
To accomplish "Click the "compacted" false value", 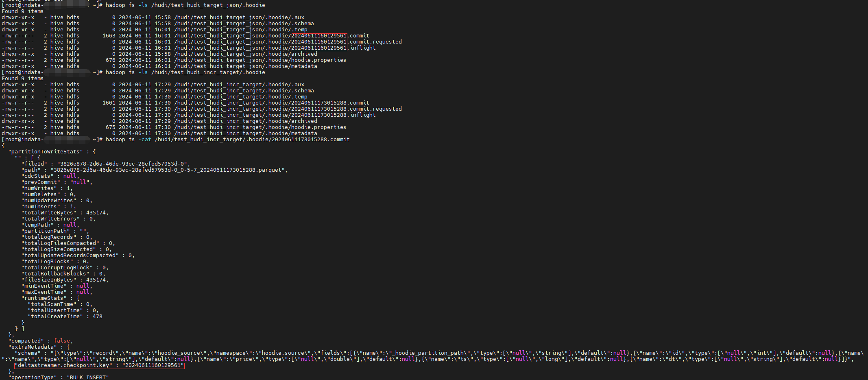I will click(x=62, y=341).
